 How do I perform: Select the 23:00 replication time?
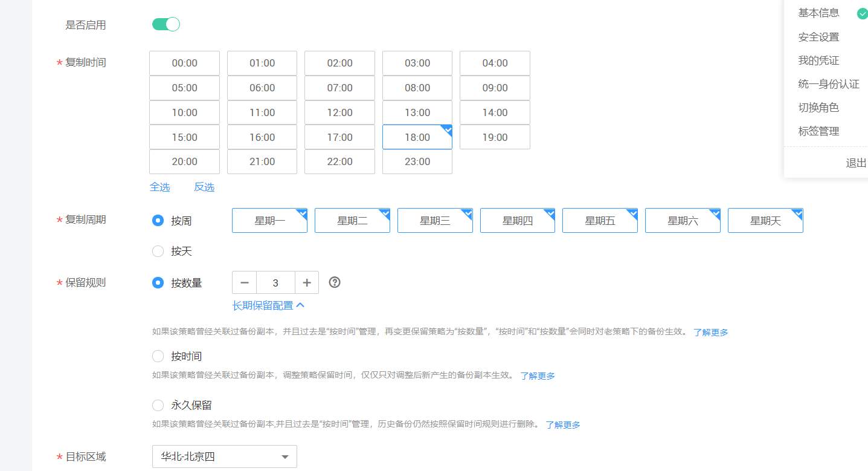click(x=417, y=161)
